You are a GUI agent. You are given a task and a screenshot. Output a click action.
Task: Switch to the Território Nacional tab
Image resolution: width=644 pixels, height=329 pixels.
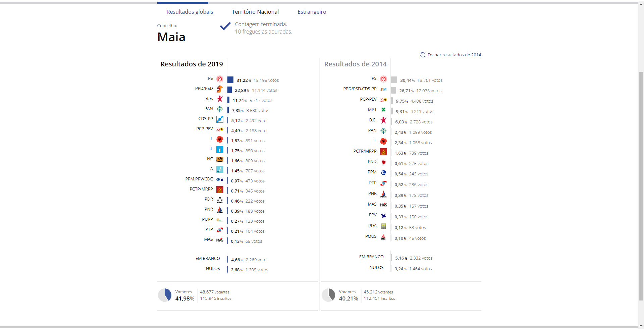tap(255, 12)
